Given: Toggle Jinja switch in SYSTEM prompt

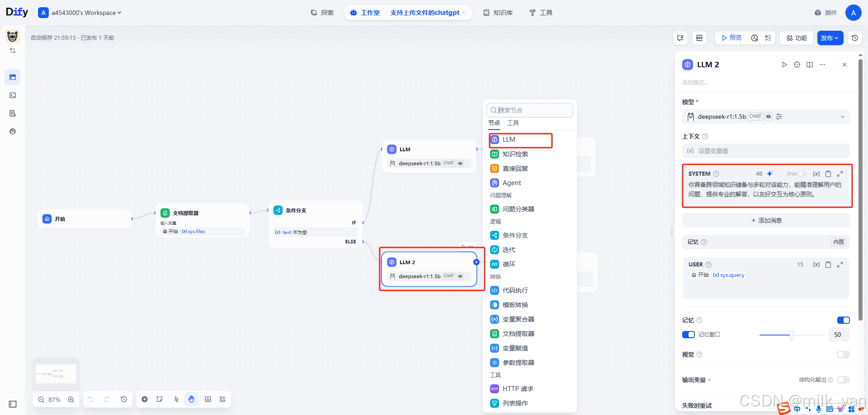Looking at the screenshot, I should tap(802, 174).
